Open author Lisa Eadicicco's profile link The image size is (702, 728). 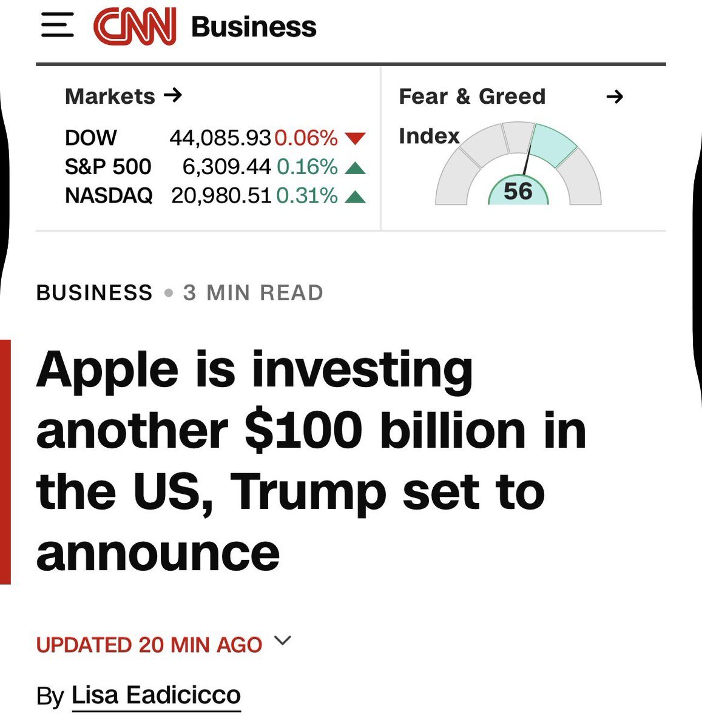[x=156, y=695]
